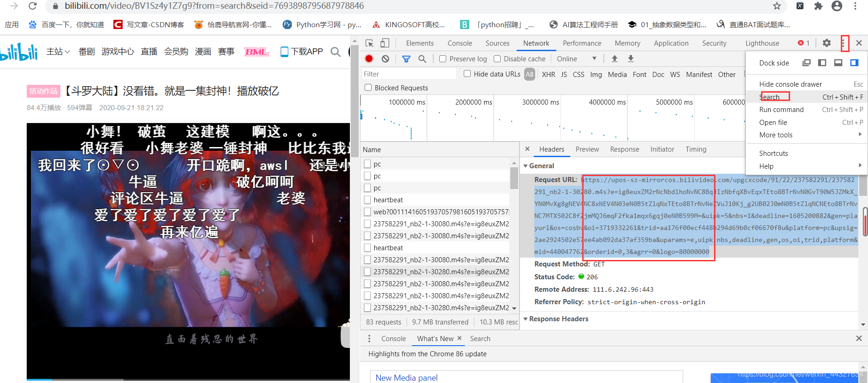This screenshot has width=868, height=383.
Task: Open network search magnifier icon
Action: 422,59
